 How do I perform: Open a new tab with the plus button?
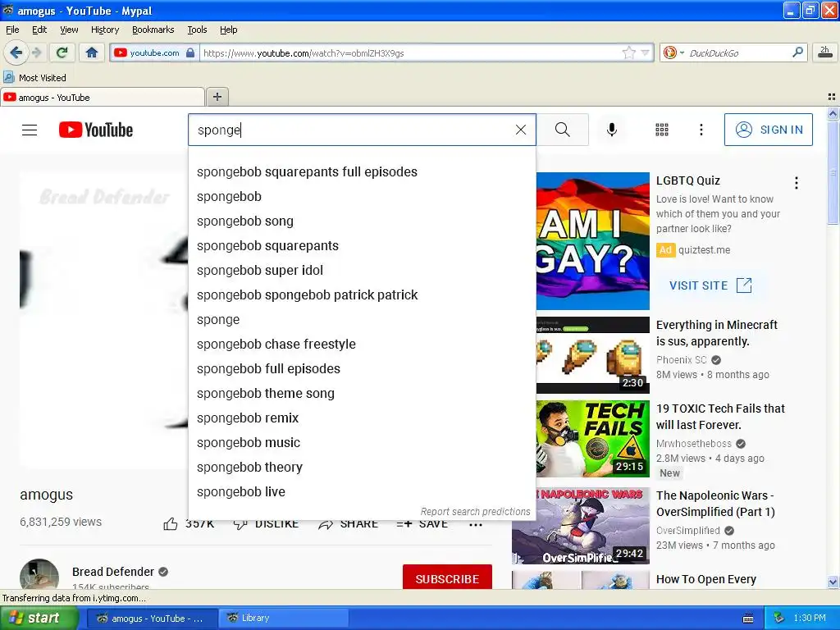click(217, 97)
